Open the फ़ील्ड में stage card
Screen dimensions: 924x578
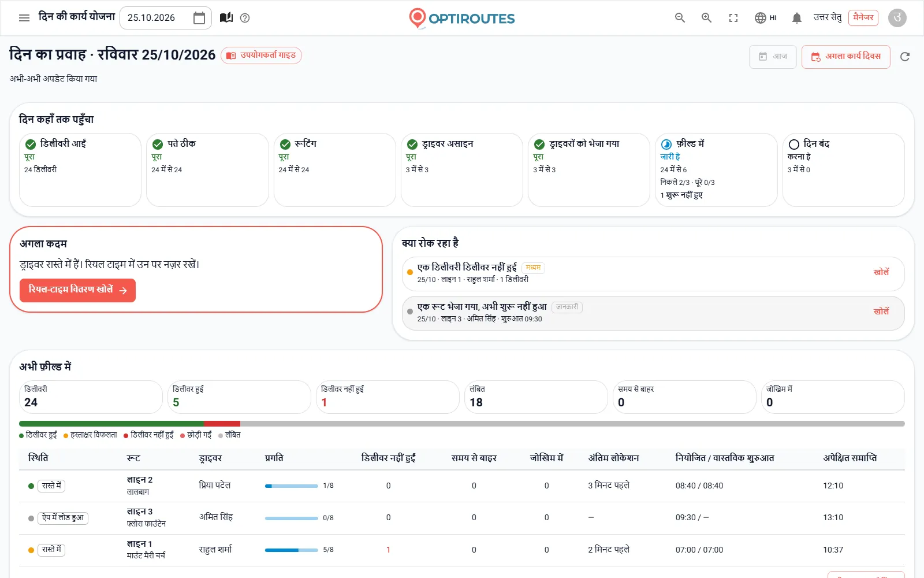tap(716, 170)
